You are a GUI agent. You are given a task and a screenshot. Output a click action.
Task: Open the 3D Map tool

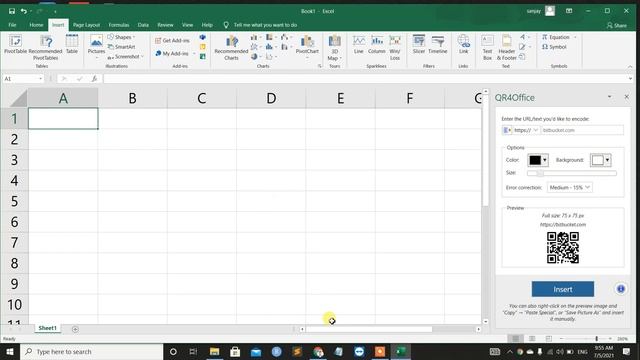point(334,47)
